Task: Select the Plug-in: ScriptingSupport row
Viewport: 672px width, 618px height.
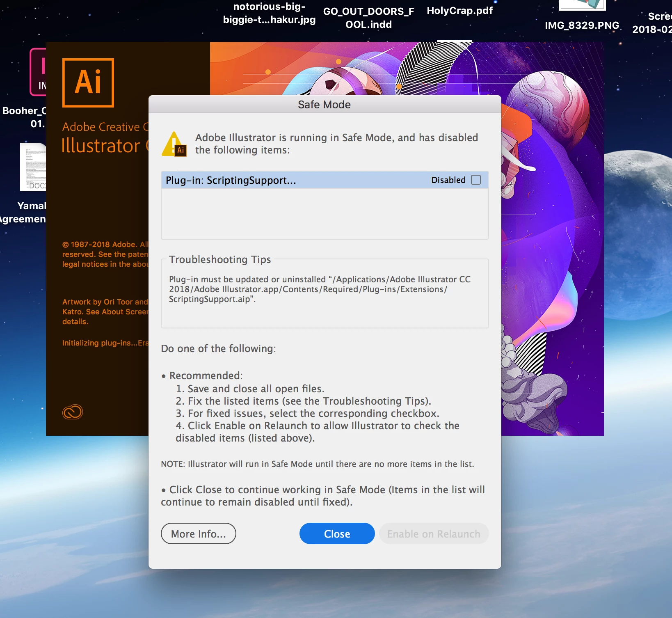Action: pos(325,180)
